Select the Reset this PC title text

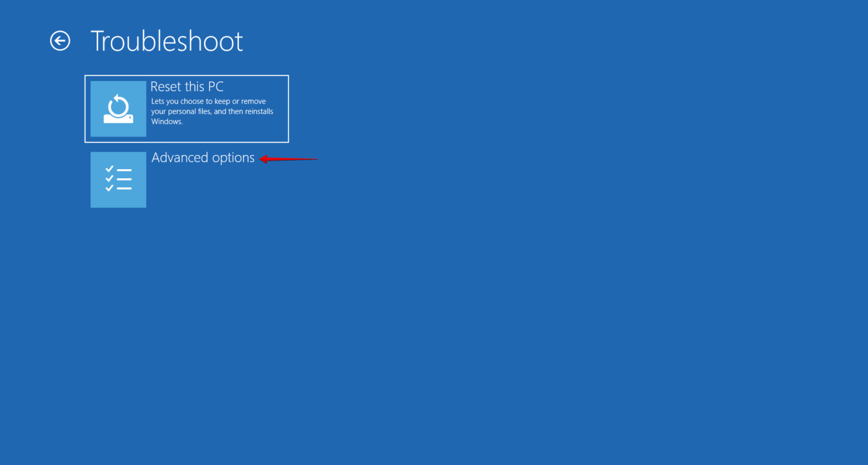[x=186, y=86]
